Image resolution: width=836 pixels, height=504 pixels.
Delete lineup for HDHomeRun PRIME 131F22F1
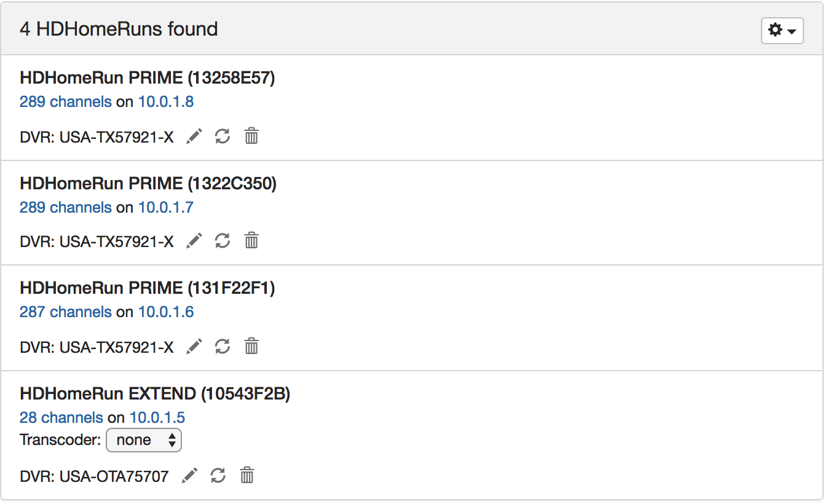click(251, 347)
